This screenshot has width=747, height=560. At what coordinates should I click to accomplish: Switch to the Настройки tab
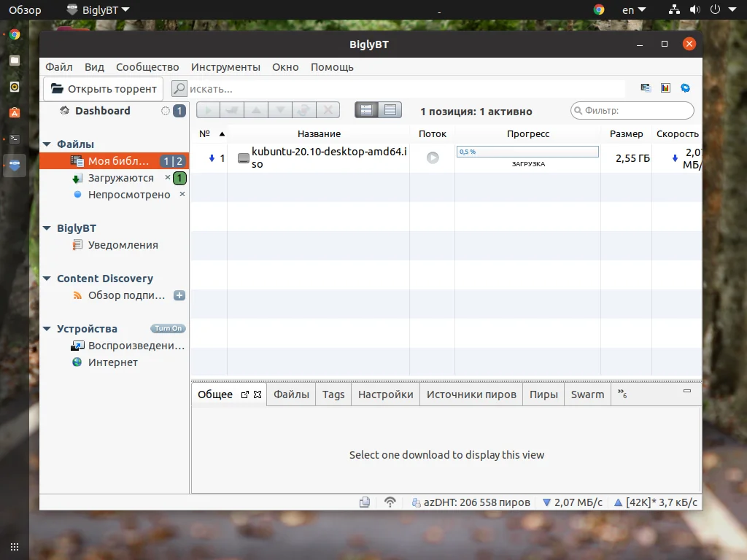click(x=386, y=394)
